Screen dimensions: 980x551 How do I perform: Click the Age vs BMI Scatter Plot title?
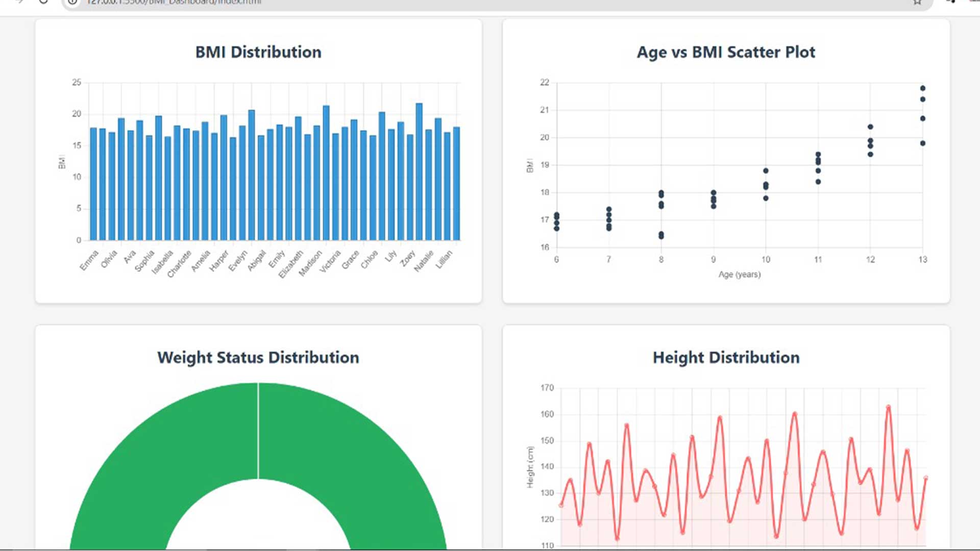point(726,52)
